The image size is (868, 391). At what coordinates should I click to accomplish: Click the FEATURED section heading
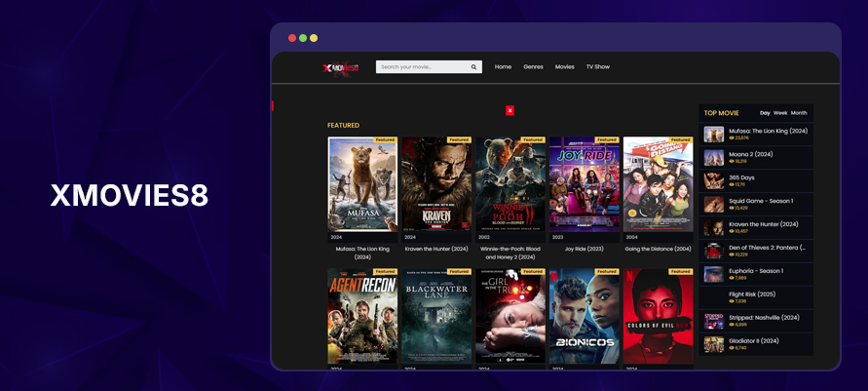[343, 126]
